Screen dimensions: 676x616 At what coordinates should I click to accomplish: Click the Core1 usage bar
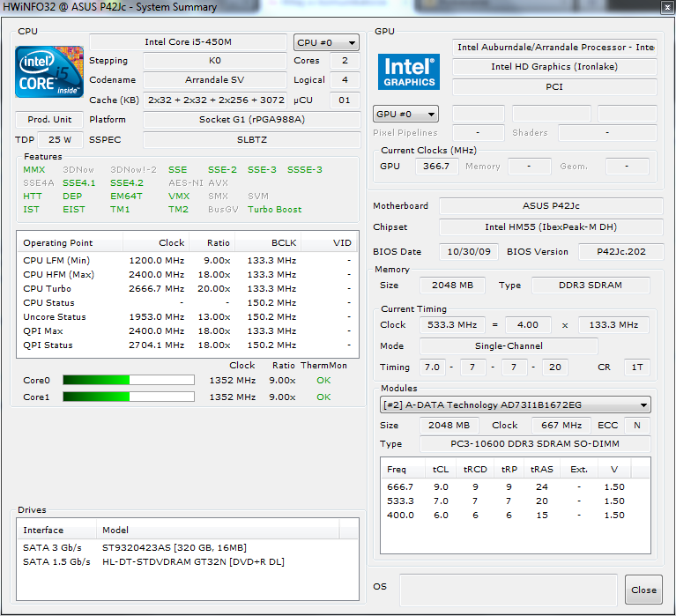point(129,397)
